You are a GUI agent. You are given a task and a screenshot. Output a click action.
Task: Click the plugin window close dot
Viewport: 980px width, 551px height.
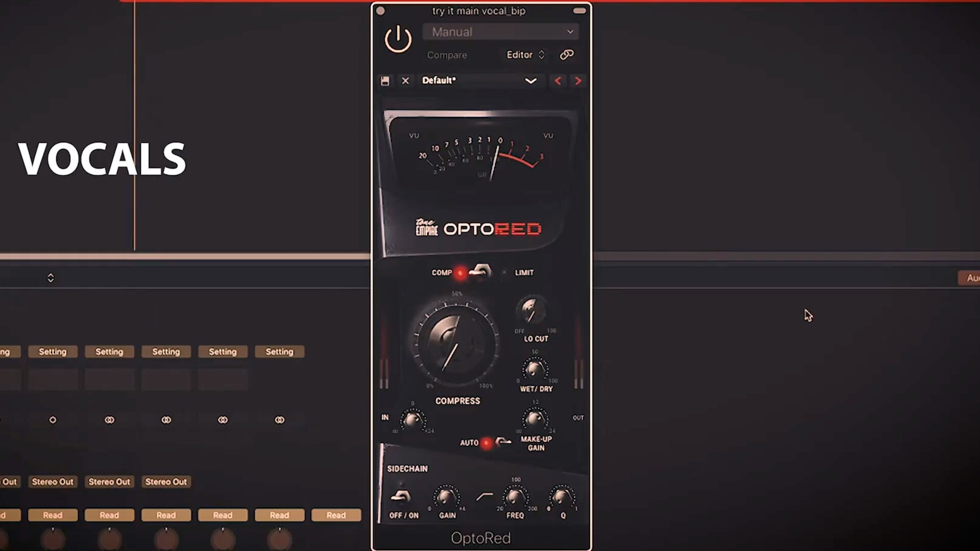(x=380, y=11)
